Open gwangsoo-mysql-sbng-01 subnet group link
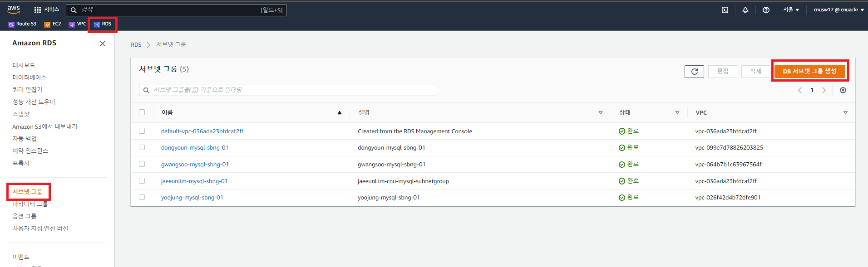This screenshot has height=267, width=868. 195,164
